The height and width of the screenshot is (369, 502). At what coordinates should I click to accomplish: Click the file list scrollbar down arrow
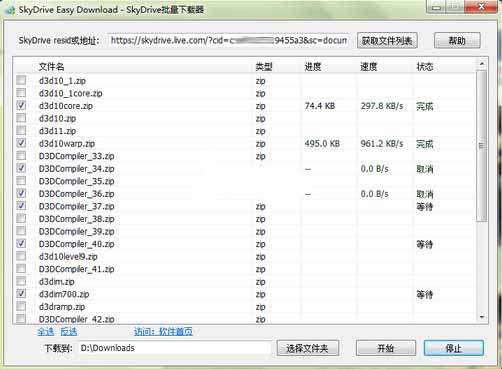tap(482, 317)
